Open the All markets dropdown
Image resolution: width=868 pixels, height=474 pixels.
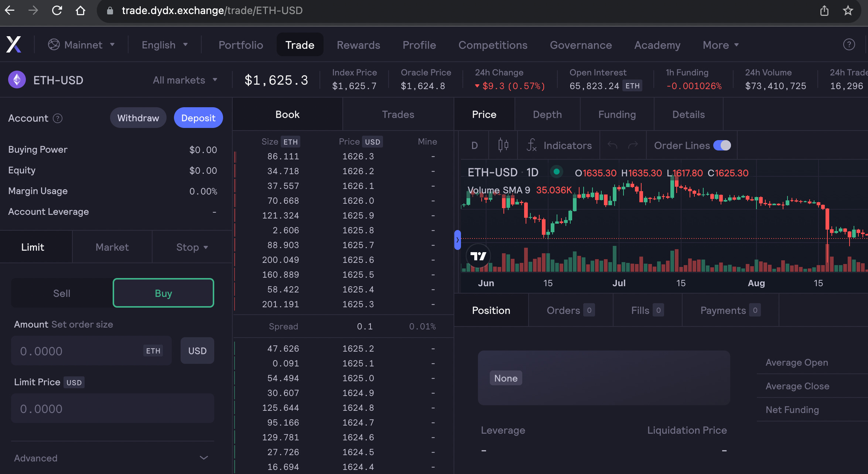click(185, 80)
